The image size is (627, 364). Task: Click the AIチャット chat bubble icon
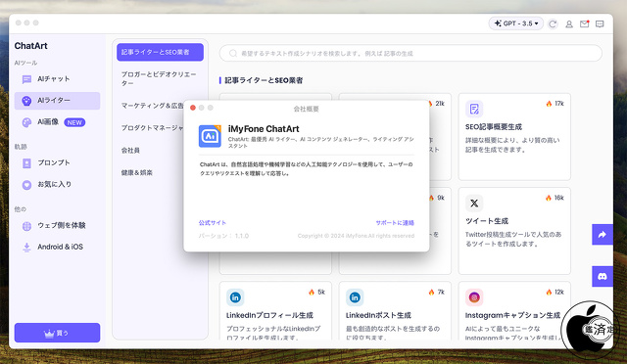26,79
